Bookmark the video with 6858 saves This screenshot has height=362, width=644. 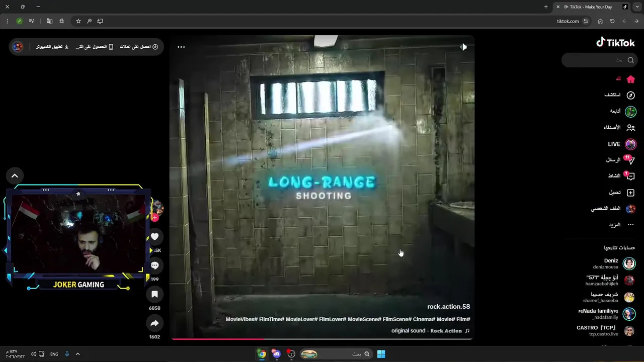154,294
